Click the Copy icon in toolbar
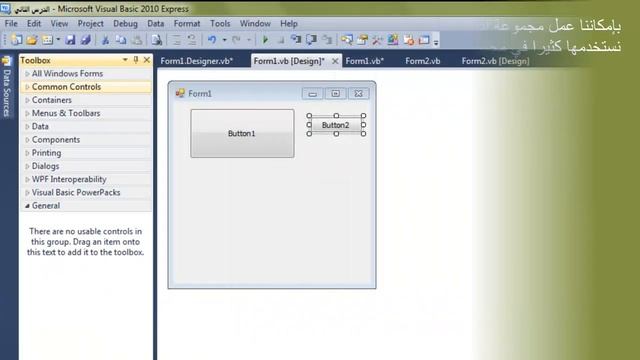640x360 pixels. 121,40
